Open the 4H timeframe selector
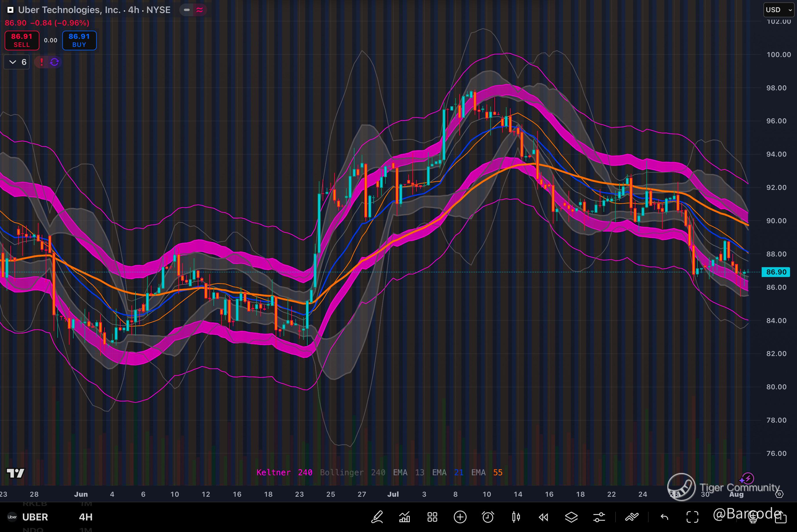 click(x=85, y=517)
